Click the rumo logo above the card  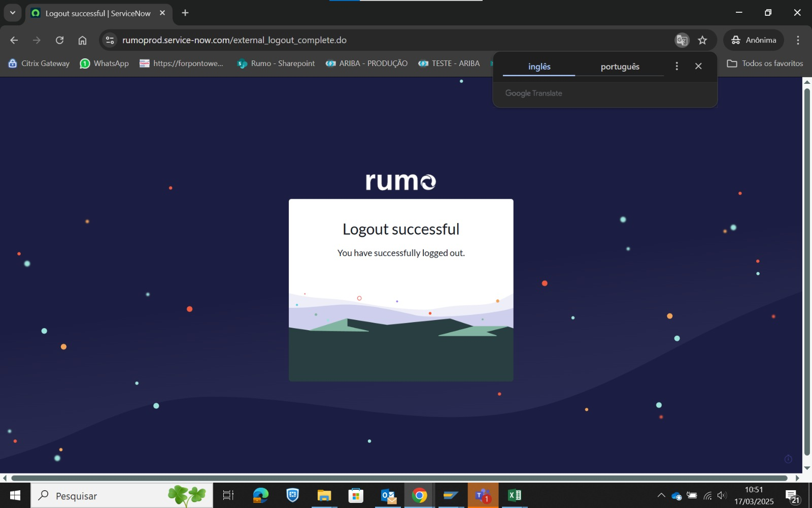(401, 181)
